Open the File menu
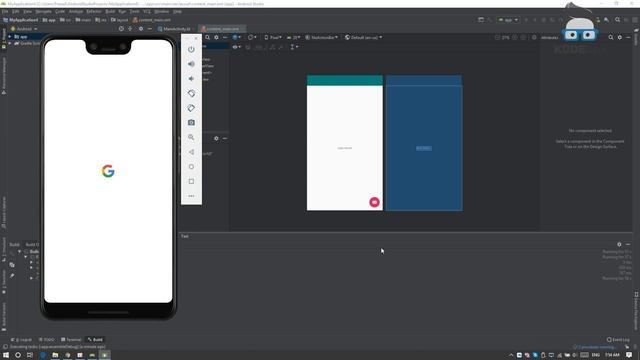 [x=5, y=11]
